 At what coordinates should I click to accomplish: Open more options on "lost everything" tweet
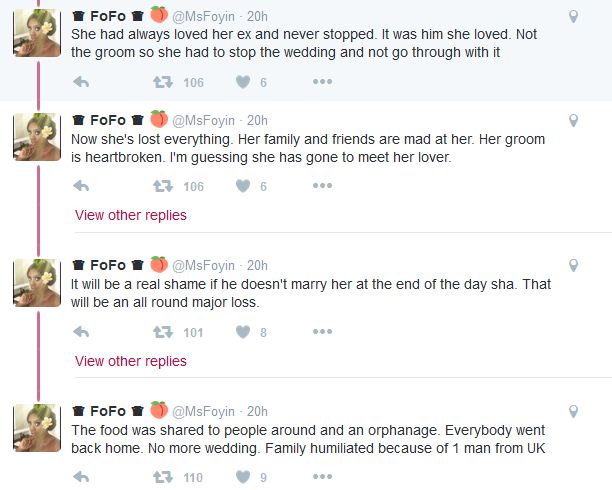322,186
